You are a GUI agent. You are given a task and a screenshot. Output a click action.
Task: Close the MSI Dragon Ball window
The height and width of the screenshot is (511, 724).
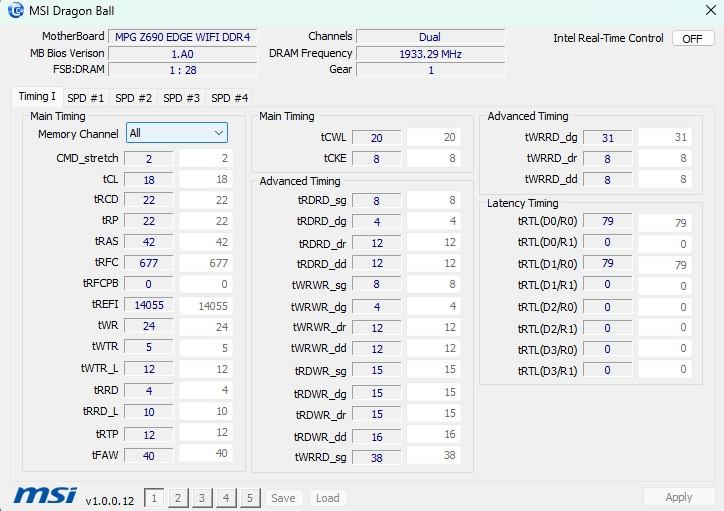click(711, 10)
